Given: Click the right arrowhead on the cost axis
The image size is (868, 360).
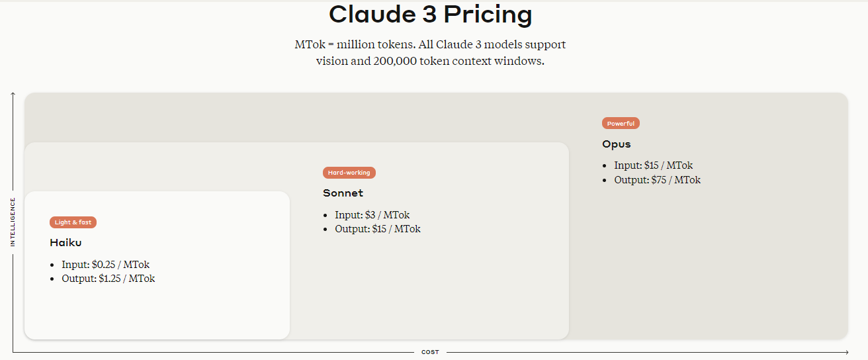Looking at the screenshot, I should (x=847, y=352).
